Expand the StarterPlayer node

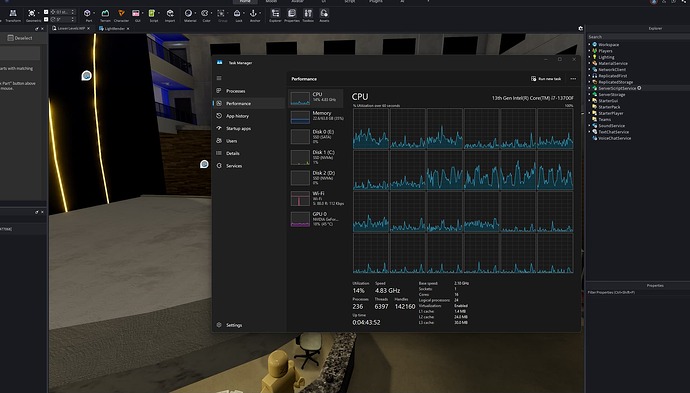pos(590,113)
